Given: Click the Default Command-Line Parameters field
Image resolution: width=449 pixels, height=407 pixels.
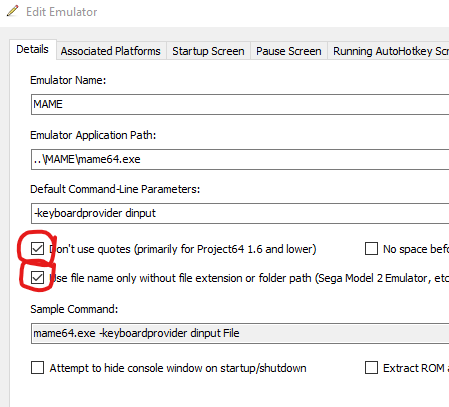Looking at the screenshot, I should pos(240,213).
